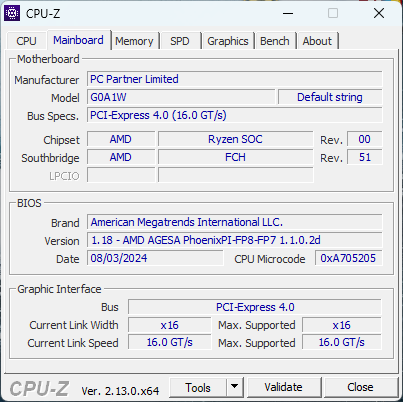Screen dimensions: 403x402
Task: Click the Current Link Speed '16.0 GT/s' value
Action: (170, 343)
